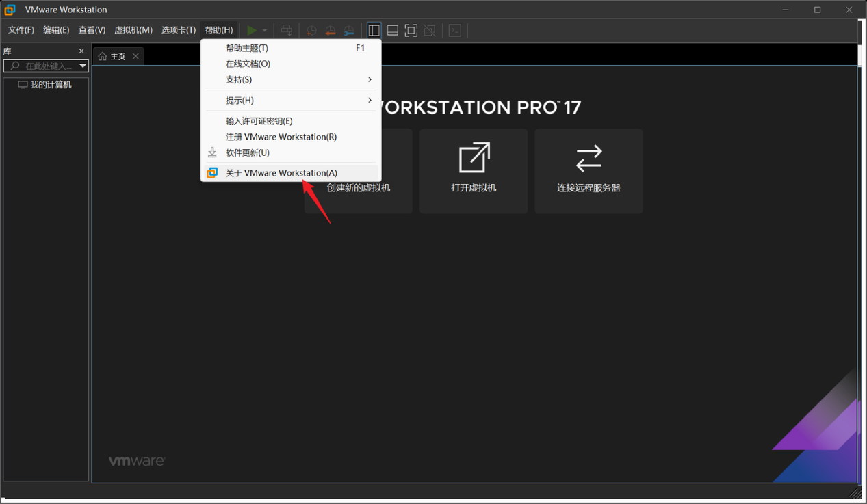
Task: Minimize the VMware Workstation window
Action: pyautogui.click(x=786, y=10)
